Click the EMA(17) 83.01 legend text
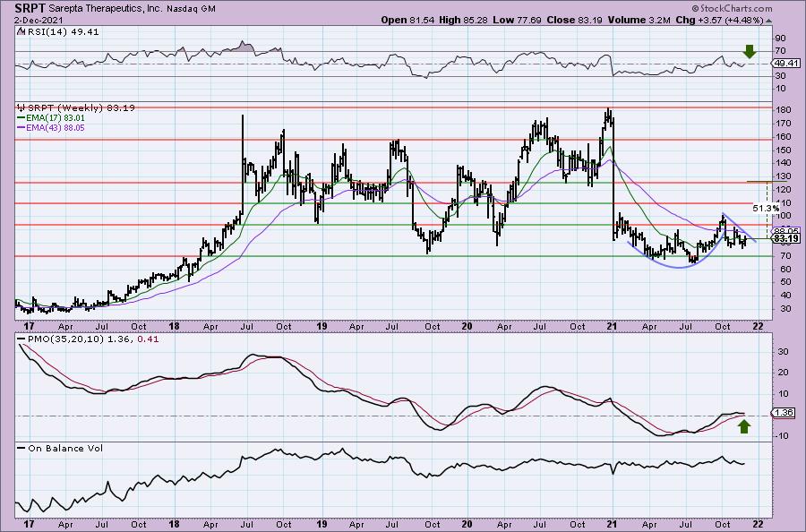Image resolution: width=806 pixels, height=532 pixels. pos(55,117)
